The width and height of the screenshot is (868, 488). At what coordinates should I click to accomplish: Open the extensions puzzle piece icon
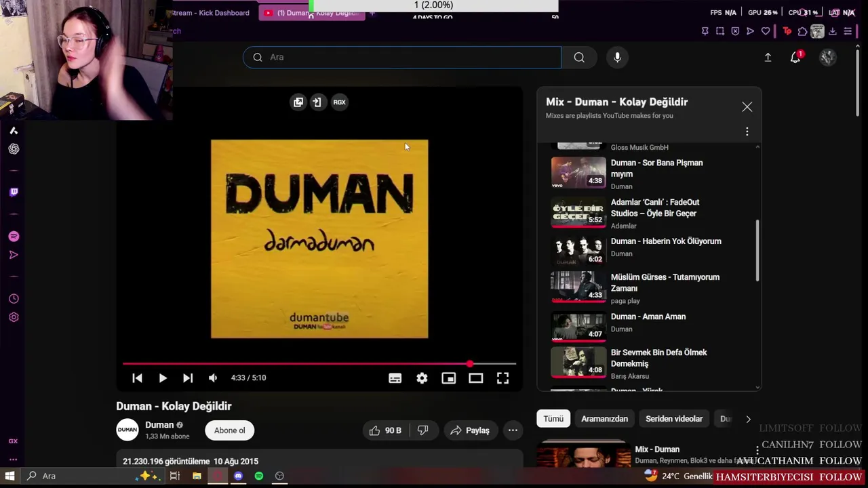click(802, 31)
